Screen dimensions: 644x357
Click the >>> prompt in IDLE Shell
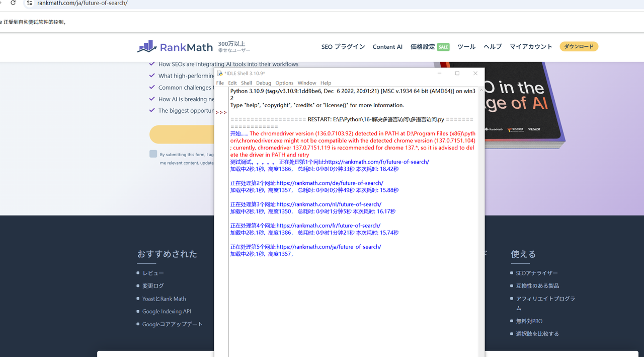tap(221, 112)
